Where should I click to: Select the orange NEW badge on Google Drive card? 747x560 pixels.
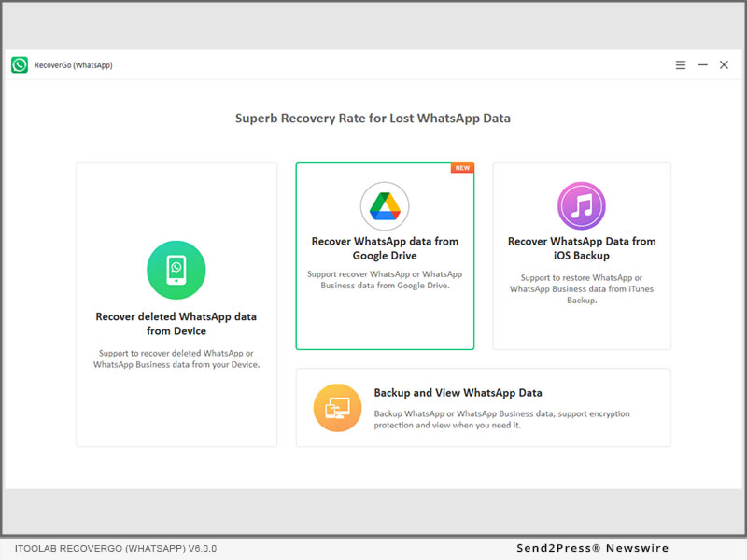461,169
